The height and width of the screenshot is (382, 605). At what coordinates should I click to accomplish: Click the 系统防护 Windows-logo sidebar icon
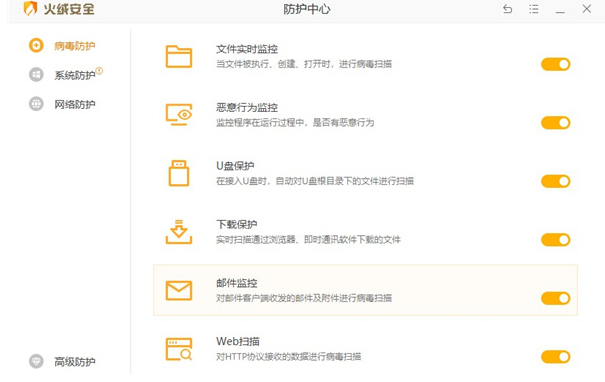click(x=36, y=75)
